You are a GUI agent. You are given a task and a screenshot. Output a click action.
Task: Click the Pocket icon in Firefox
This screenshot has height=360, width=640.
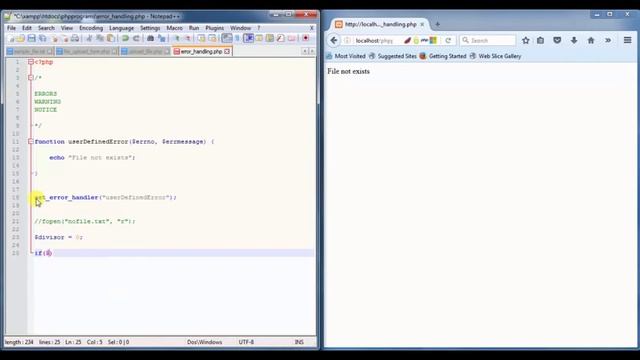[557, 40]
